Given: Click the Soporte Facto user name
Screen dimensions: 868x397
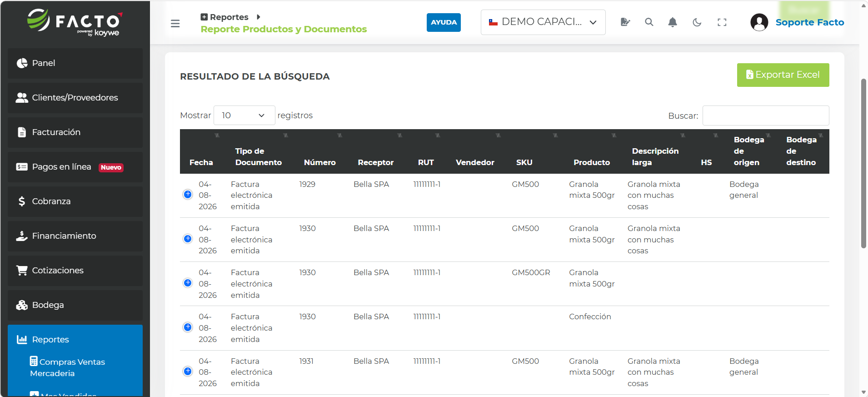Looking at the screenshot, I should (x=809, y=22).
